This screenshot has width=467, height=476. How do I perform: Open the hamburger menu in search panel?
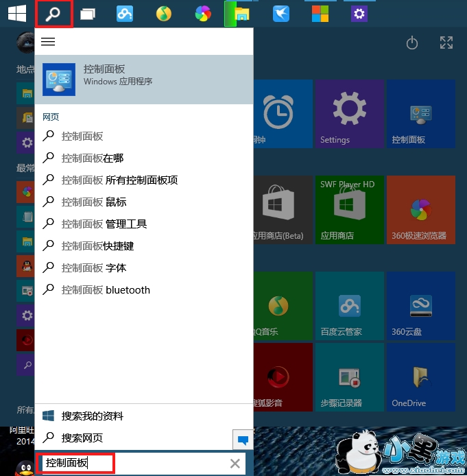point(48,42)
